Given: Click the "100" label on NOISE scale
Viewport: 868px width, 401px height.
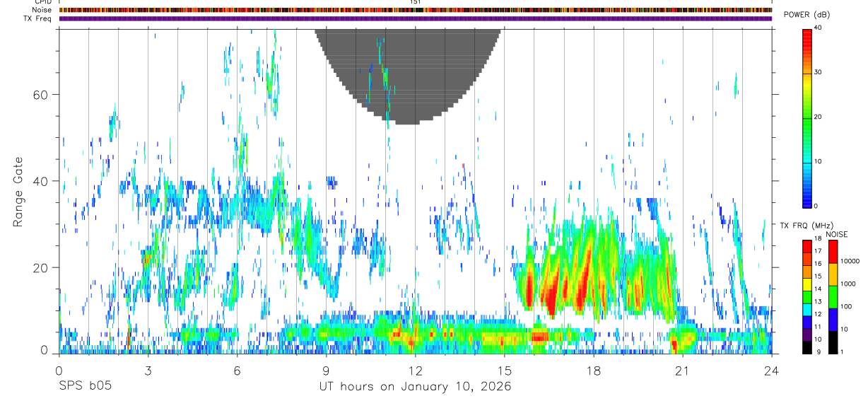Looking at the screenshot, I should (x=846, y=306).
